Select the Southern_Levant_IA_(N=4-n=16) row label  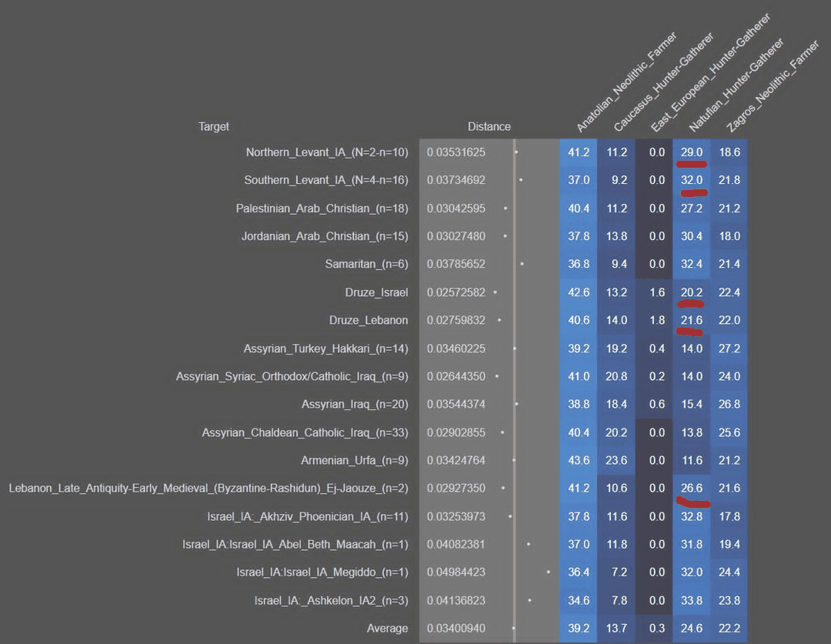point(326,180)
